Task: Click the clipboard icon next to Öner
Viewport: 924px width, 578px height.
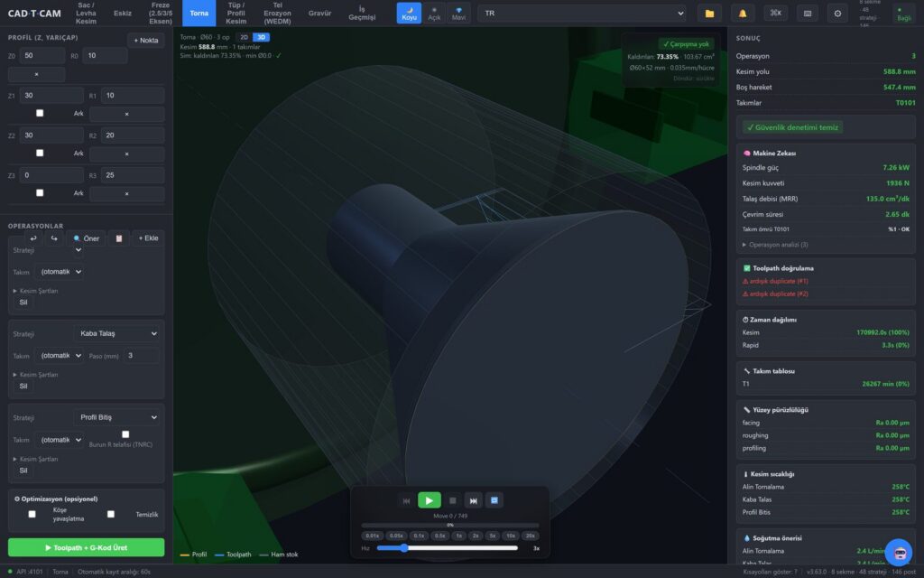Action: (x=118, y=238)
